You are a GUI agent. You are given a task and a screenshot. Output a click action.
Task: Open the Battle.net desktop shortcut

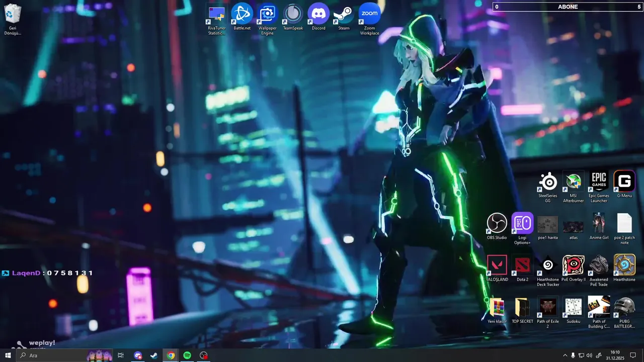242,17
